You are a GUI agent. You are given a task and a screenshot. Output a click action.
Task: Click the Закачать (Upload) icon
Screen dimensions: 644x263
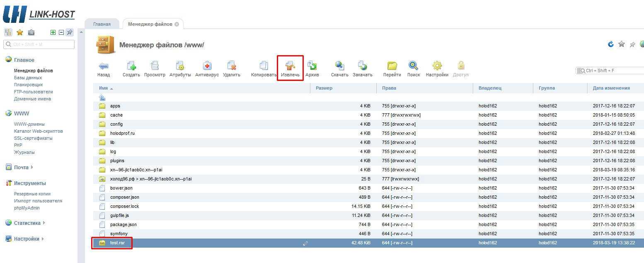coord(362,66)
